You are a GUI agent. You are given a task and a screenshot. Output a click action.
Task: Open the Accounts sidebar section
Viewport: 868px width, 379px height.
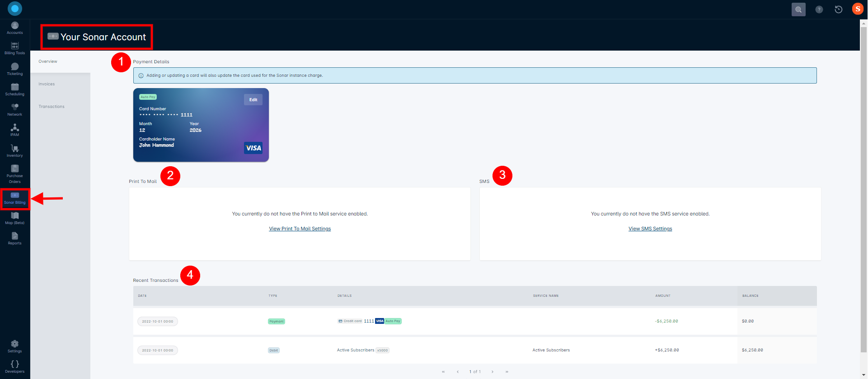(15, 28)
